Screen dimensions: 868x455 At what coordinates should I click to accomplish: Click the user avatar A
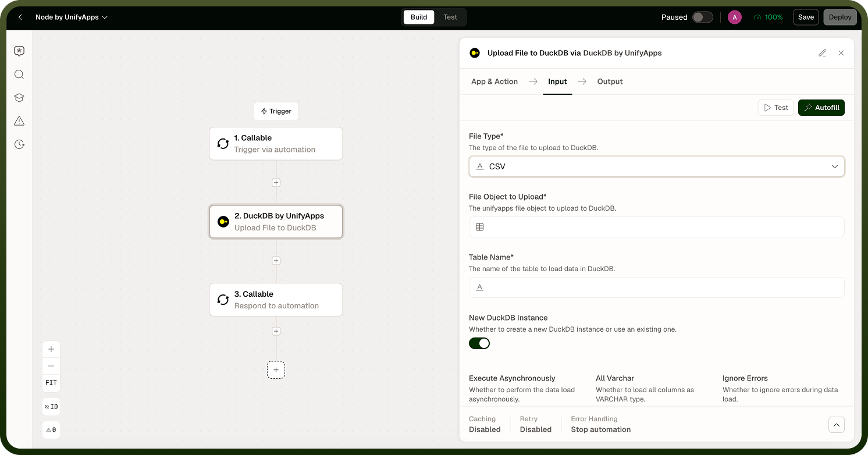click(x=735, y=17)
